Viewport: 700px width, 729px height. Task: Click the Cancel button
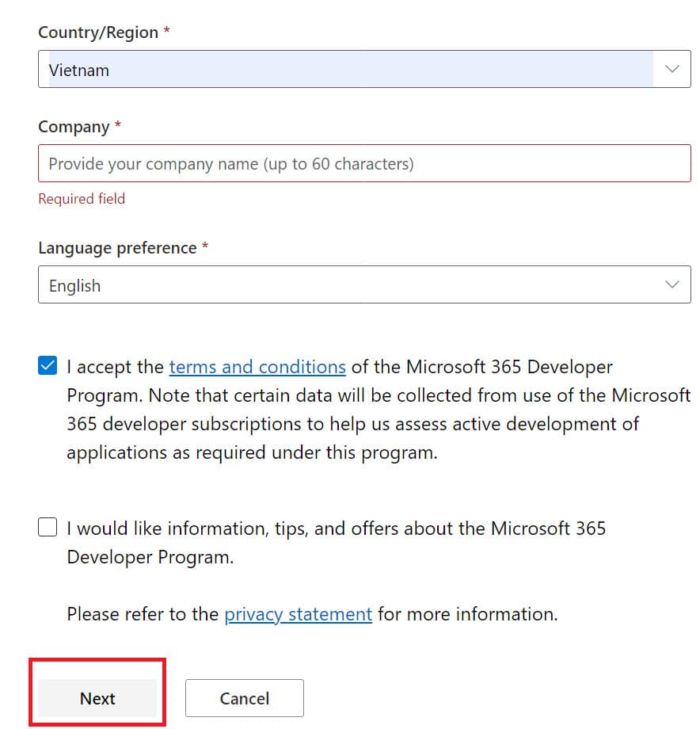click(245, 698)
